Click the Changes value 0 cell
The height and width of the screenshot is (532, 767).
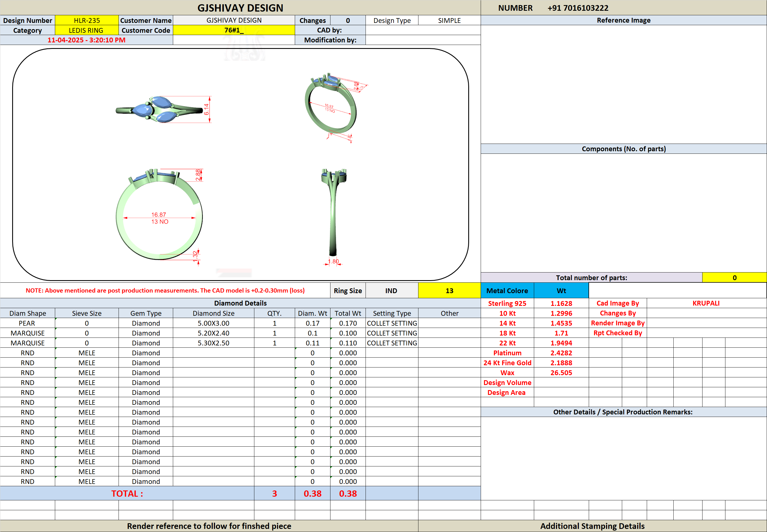[348, 20]
